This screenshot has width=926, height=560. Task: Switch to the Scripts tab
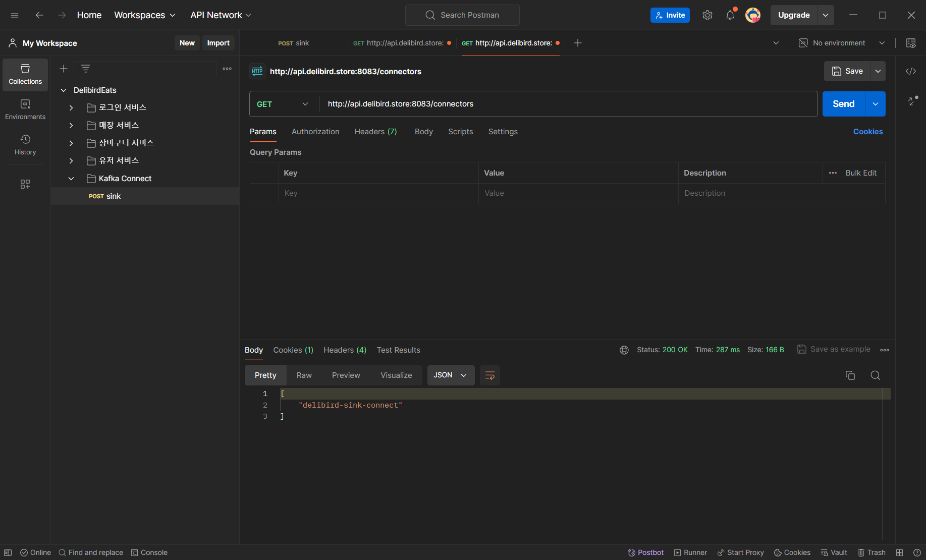tap(461, 132)
